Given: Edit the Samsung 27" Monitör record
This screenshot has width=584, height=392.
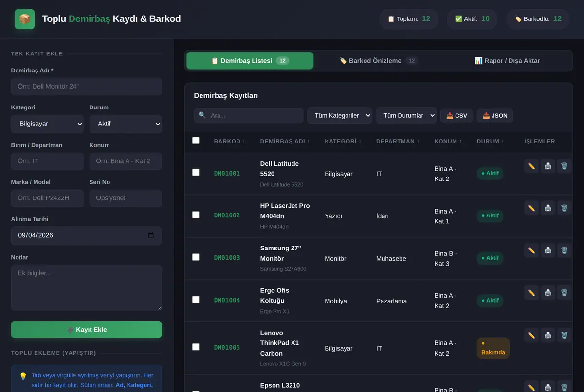Looking at the screenshot, I should pyautogui.click(x=531, y=250).
